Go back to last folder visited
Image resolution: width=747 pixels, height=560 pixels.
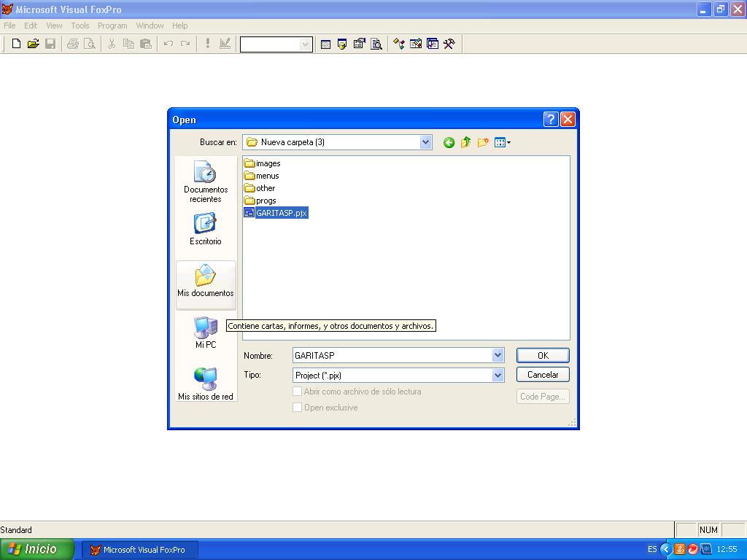(x=449, y=142)
